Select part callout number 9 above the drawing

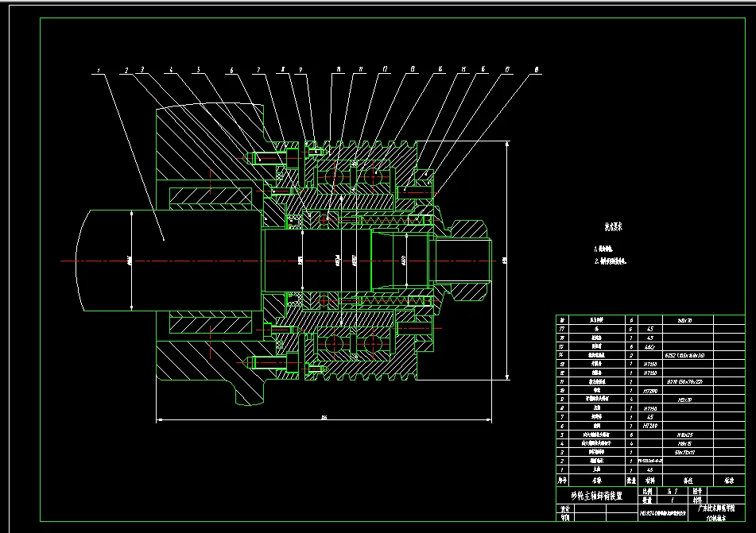pos(300,71)
